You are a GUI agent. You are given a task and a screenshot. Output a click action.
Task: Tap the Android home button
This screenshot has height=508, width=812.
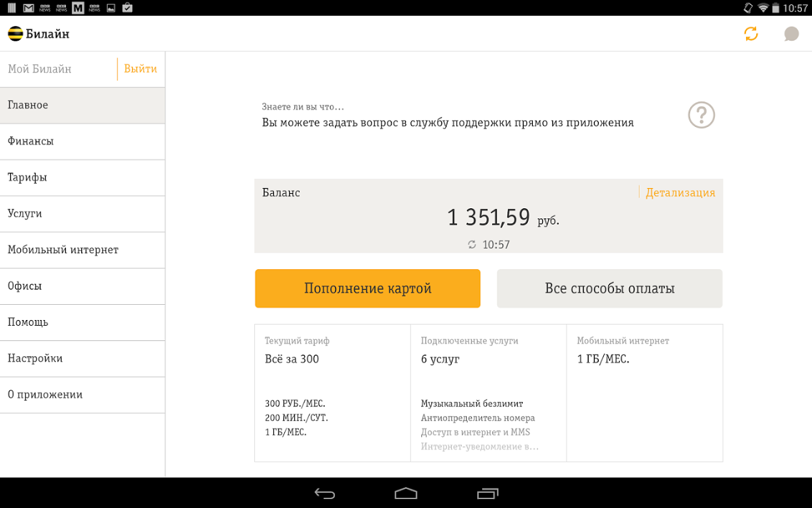tap(406, 493)
